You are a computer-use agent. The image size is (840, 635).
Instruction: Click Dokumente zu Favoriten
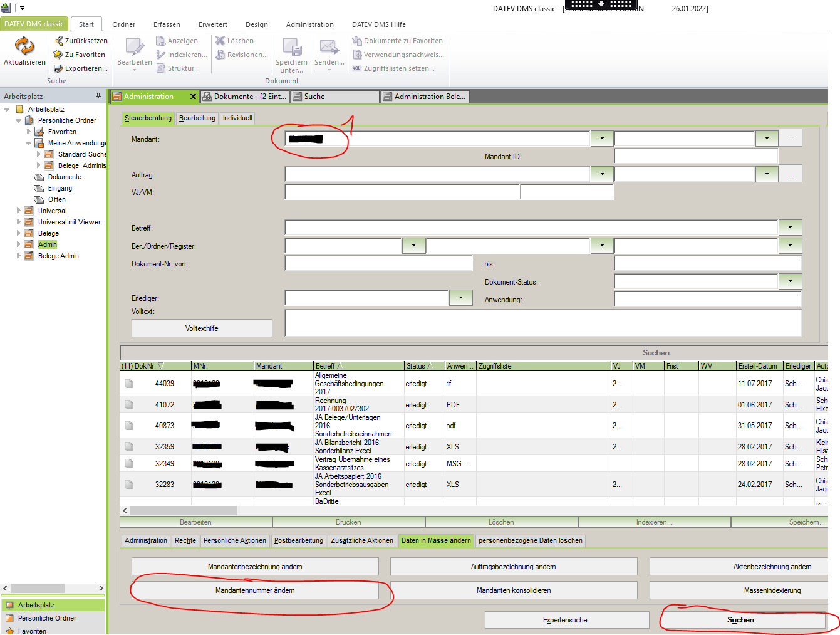tap(397, 41)
